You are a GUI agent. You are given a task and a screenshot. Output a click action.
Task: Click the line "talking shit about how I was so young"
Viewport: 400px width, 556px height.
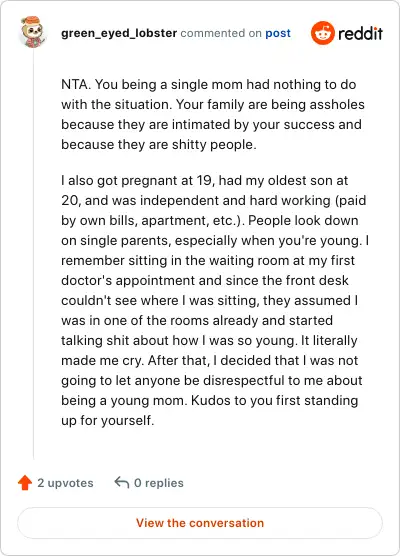pos(209,340)
